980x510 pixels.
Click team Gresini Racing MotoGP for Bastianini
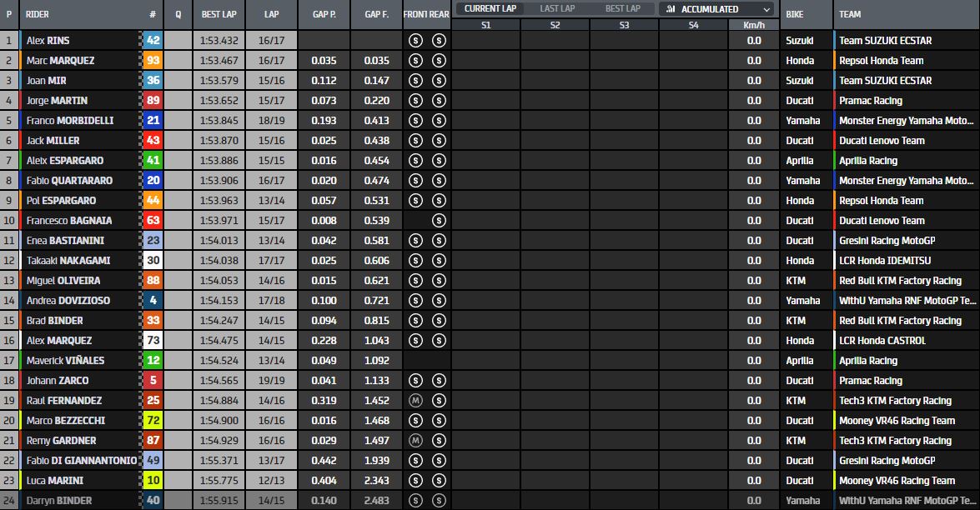(887, 240)
